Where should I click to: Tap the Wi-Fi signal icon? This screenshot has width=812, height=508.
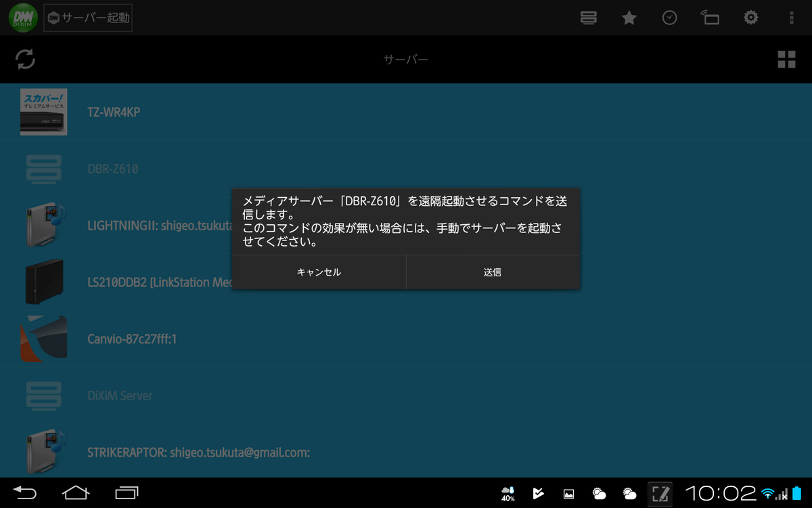(x=768, y=493)
